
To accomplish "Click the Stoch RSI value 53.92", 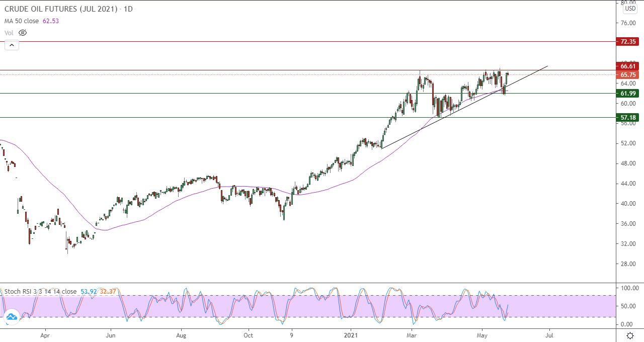I will coord(89,291).
